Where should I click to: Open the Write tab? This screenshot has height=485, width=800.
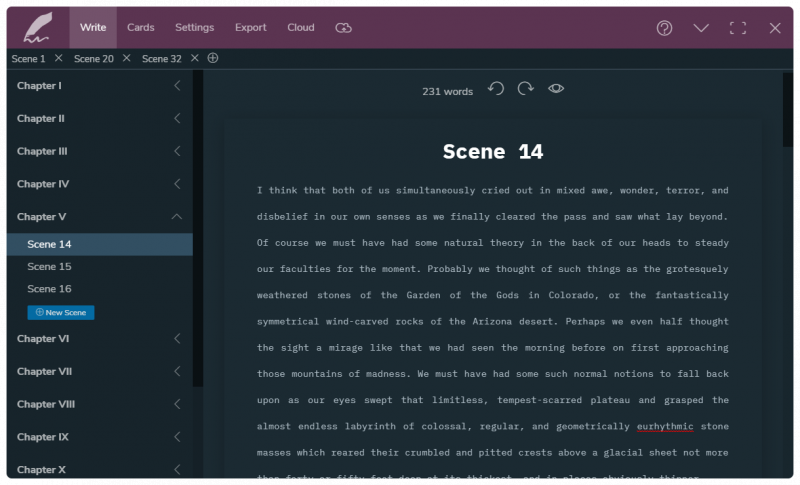click(93, 28)
